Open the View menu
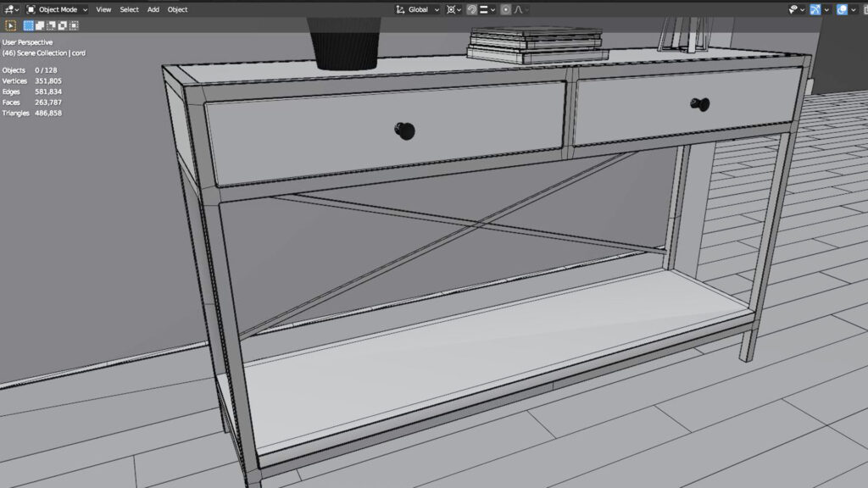The height and width of the screenshot is (488, 868). pyautogui.click(x=103, y=9)
